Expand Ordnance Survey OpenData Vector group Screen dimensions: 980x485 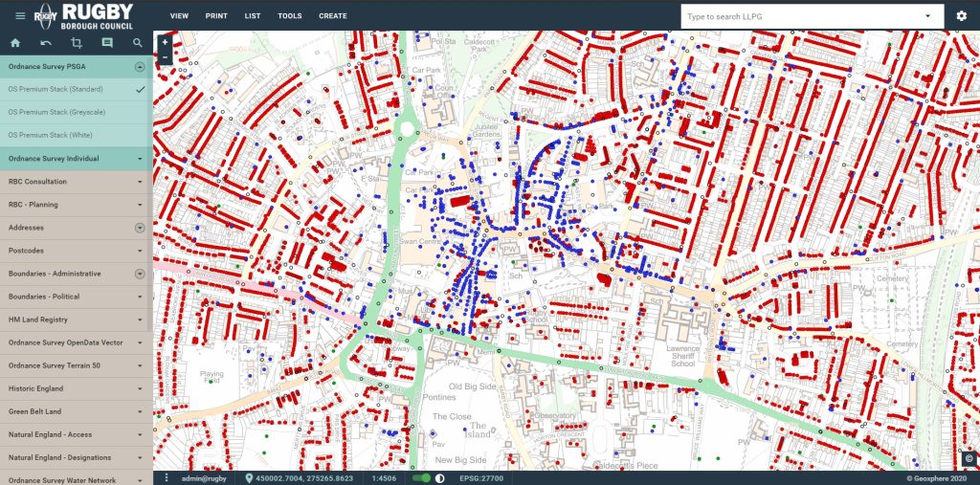[140, 343]
